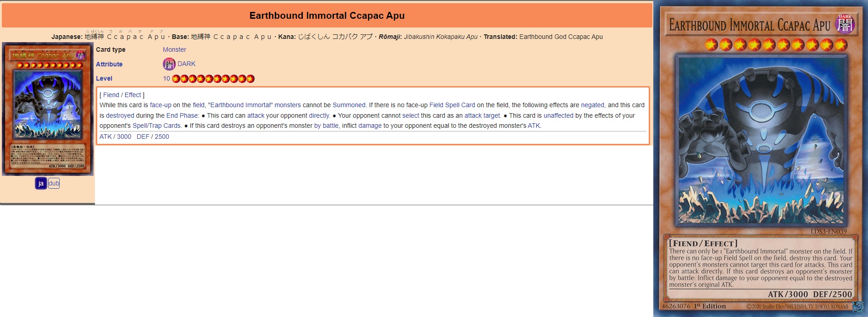
Task: Open the unaffected link
Action: tap(559, 115)
